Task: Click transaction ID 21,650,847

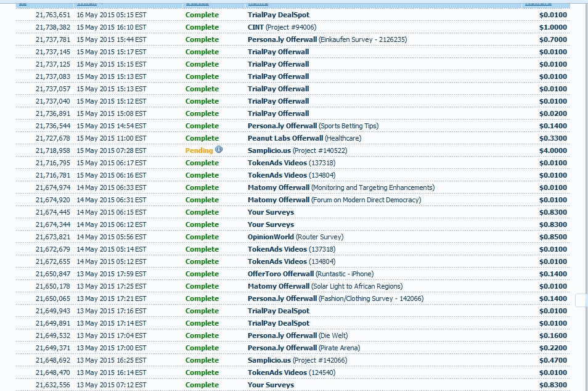Action: click(x=53, y=274)
